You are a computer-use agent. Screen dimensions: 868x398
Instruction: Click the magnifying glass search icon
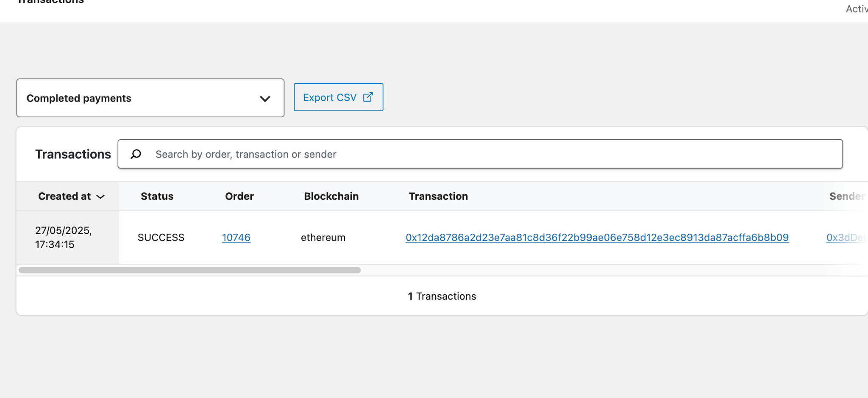pos(136,154)
